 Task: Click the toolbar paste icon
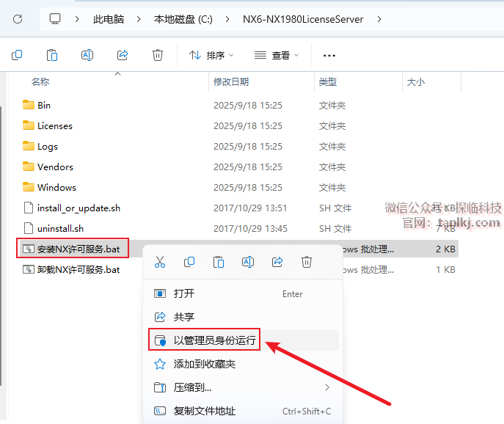52,55
